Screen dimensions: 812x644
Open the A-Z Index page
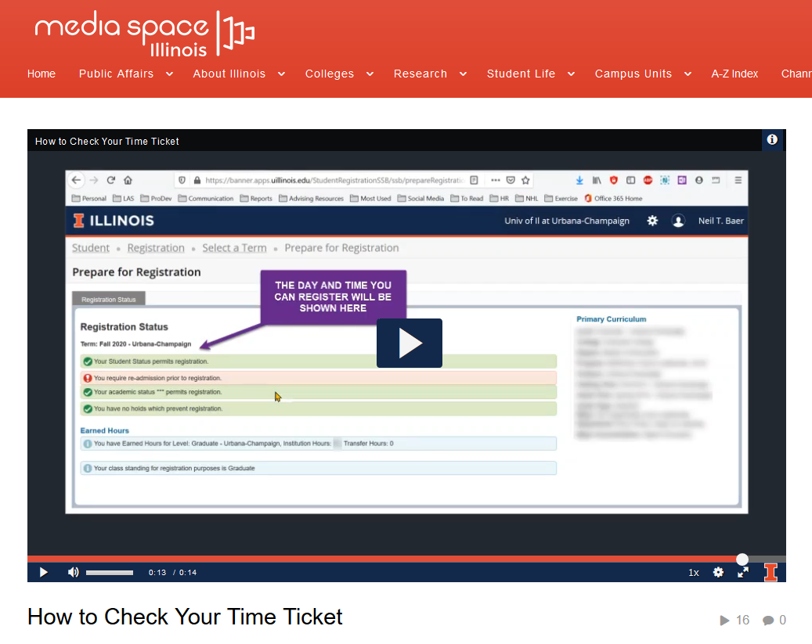[734, 74]
